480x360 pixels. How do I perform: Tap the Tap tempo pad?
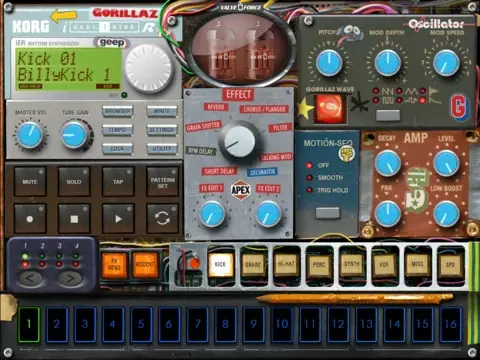coord(118,181)
